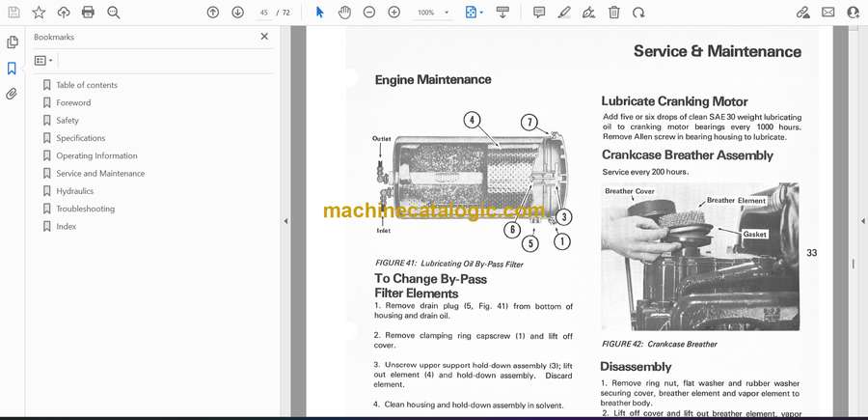
Task: Open the attachments paperclip panel
Action: (12, 94)
